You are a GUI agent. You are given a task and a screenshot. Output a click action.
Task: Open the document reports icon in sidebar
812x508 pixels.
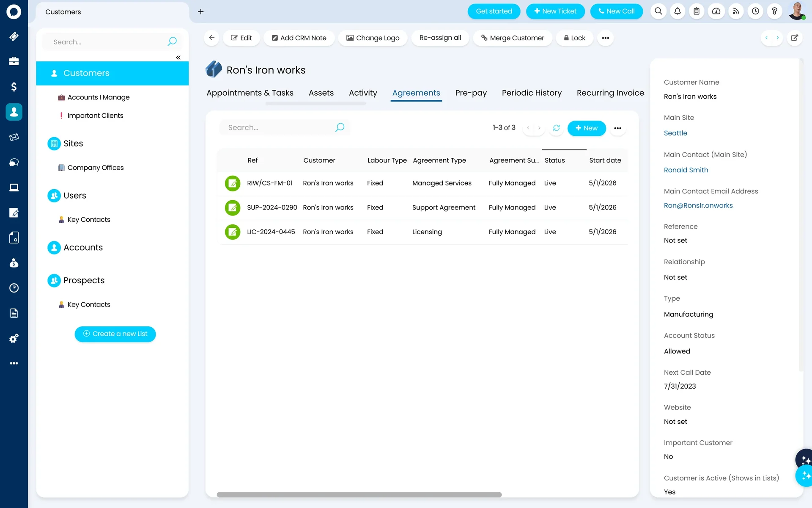click(14, 313)
